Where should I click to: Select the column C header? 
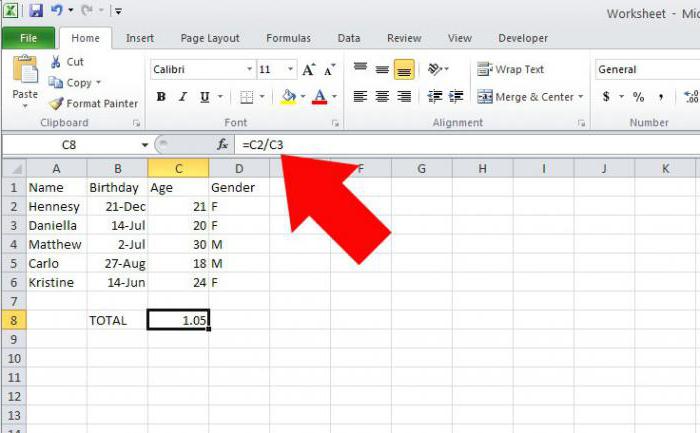pyautogui.click(x=179, y=169)
